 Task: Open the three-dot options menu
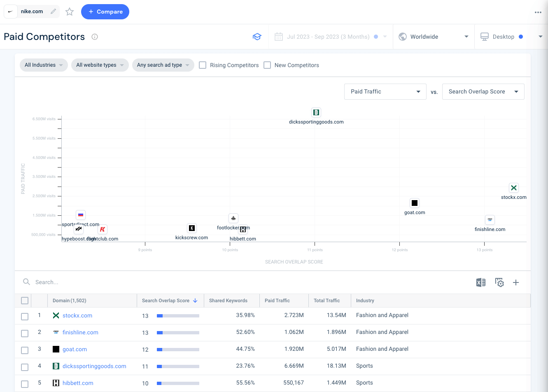(538, 12)
